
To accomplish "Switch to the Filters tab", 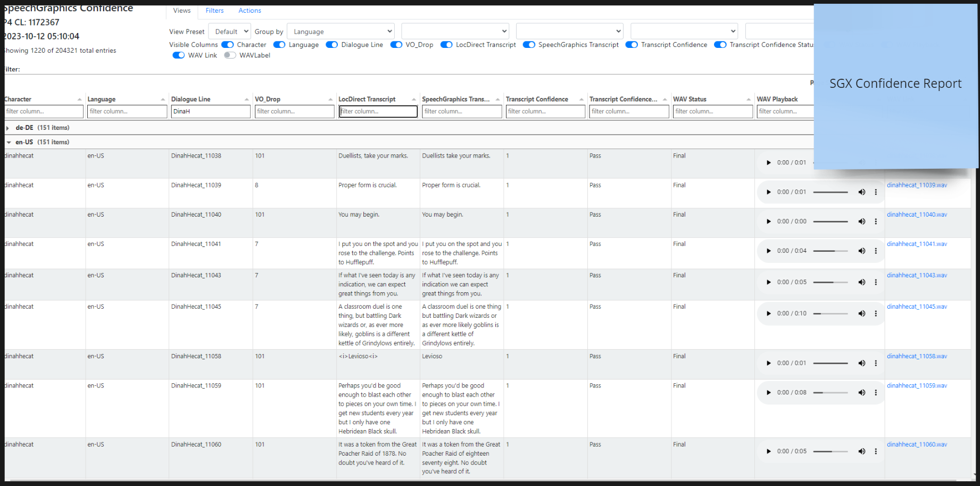I will click(214, 11).
